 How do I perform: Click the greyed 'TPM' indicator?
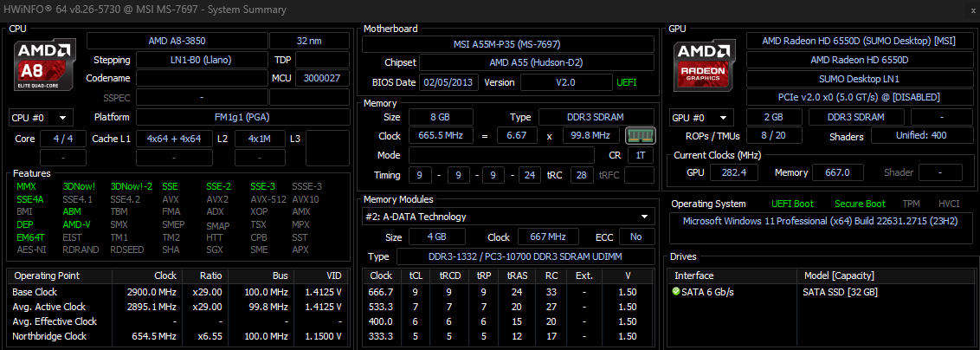[x=911, y=204]
